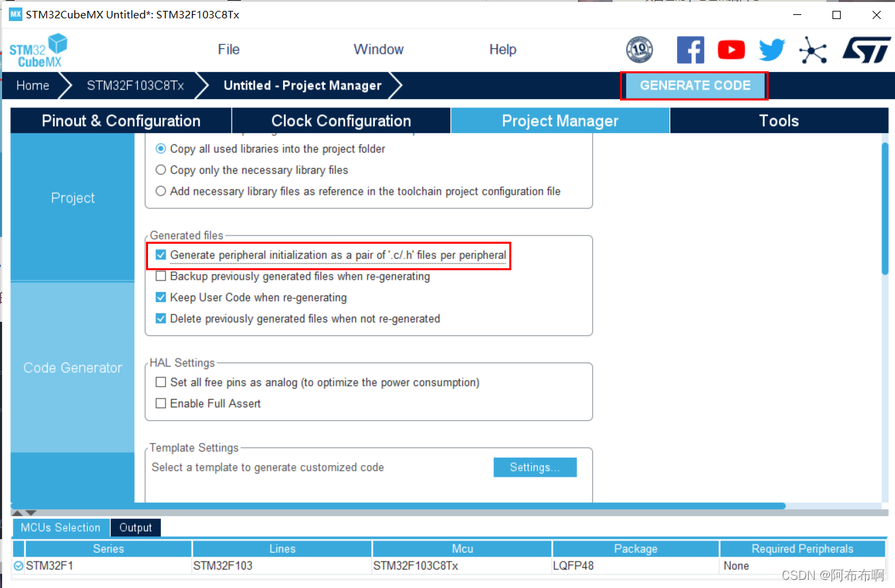Image resolution: width=895 pixels, height=588 pixels.
Task: Click Select a template to generate text
Action: (268, 467)
